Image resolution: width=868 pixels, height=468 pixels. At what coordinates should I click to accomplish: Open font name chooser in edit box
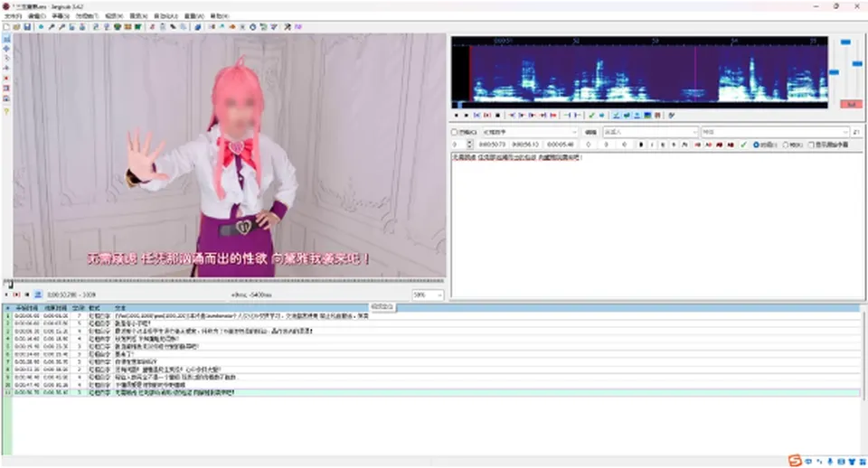coord(684,145)
